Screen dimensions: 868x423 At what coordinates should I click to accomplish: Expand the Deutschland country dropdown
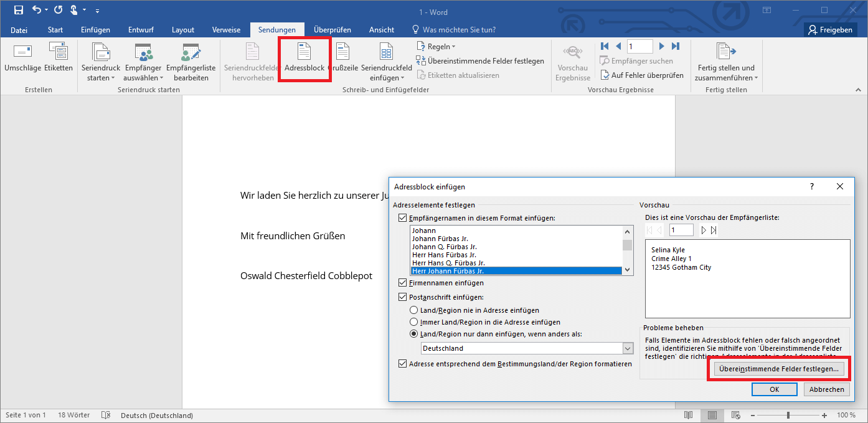click(x=627, y=349)
